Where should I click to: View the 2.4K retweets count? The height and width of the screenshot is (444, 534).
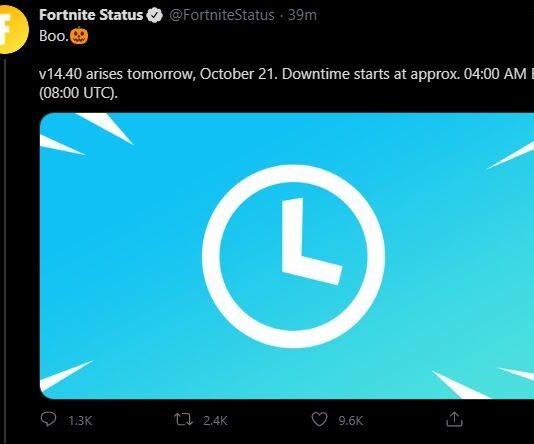click(x=215, y=421)
